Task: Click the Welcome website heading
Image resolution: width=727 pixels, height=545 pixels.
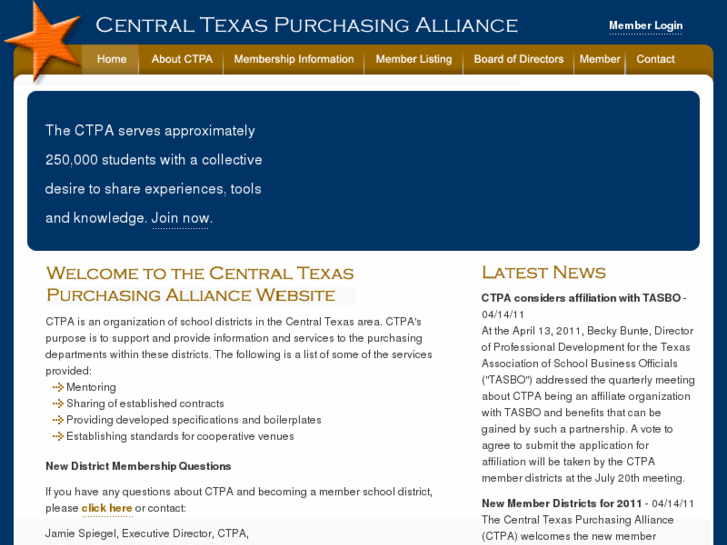Action: [200, 284]
